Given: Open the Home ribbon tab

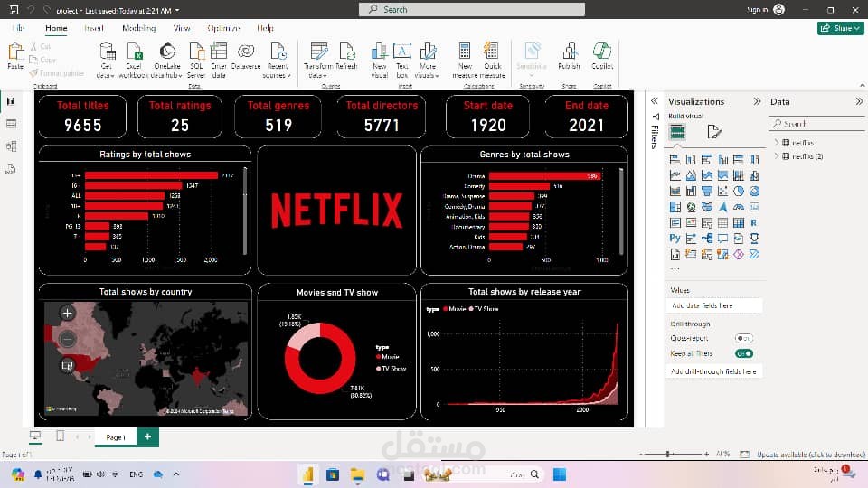Looking at the screenshot, I should point(56,28).
